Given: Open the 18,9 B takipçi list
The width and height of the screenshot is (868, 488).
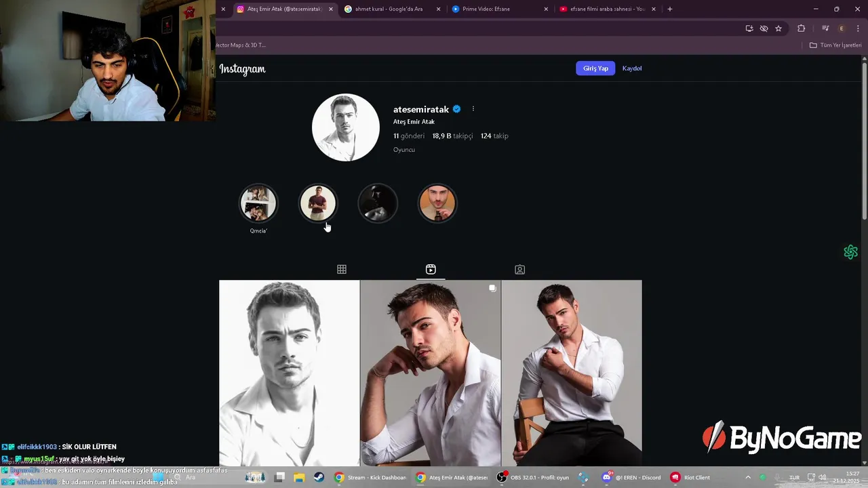Looking at the screenshot, I should pyautogui.click(x=452, y=136).
